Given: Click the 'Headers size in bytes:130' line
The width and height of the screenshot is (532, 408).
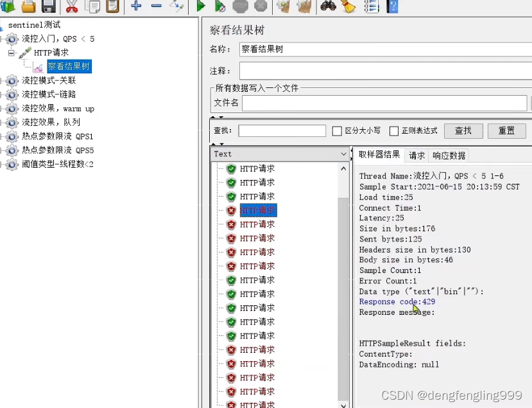Looking at the screenshot, I should tap(415, 250).
